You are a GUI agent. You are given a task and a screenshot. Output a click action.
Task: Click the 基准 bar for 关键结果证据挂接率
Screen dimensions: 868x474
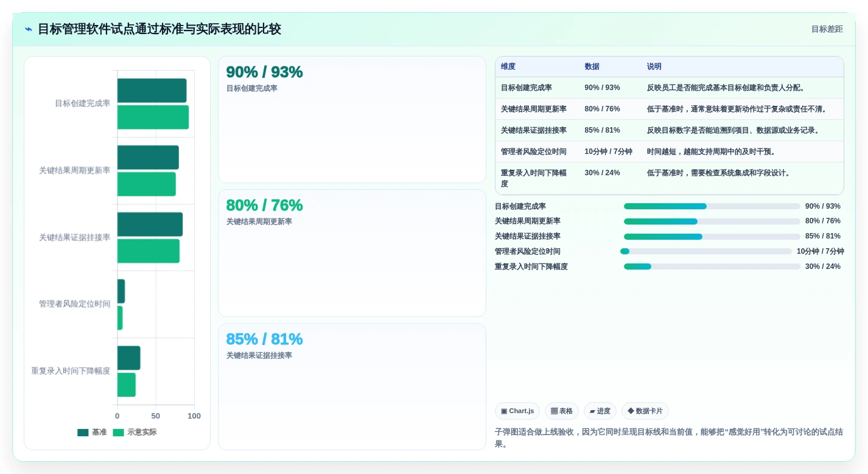(x=150, y=225)
